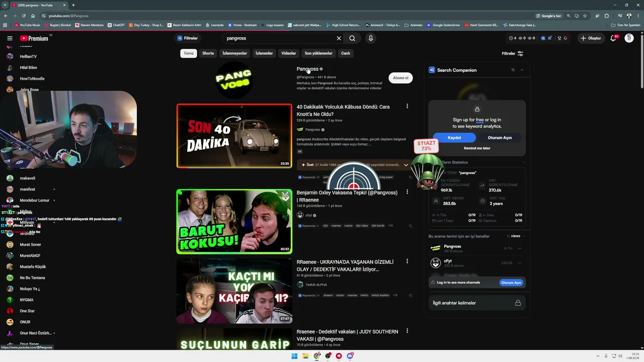Open Search Companion settings sliders icon

(513, 70)
